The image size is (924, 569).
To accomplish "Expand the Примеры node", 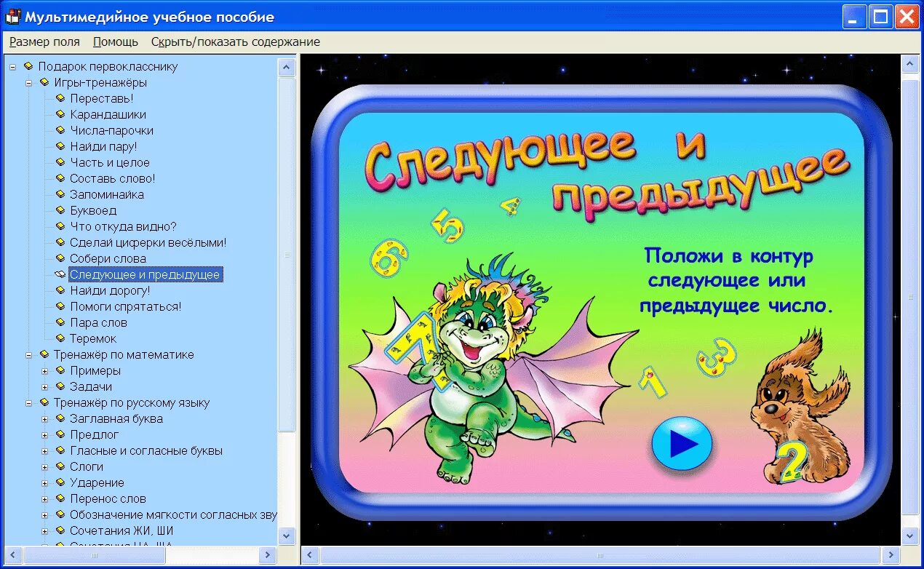I will point(45,370).
